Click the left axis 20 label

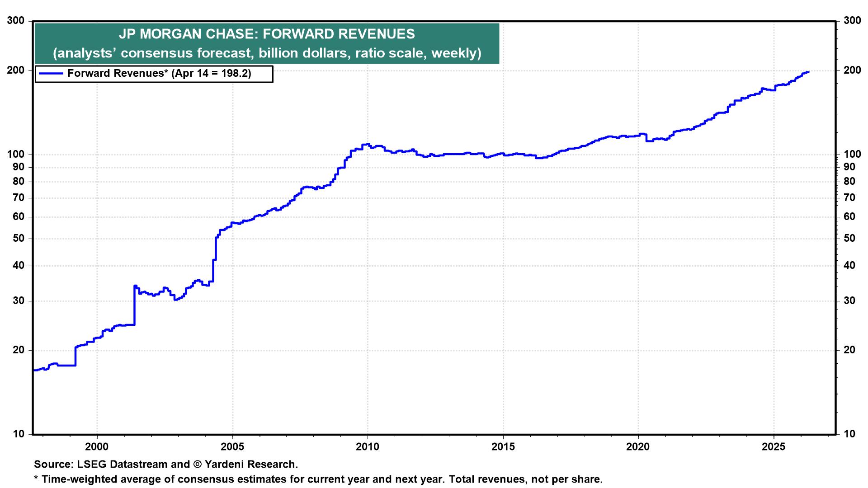(19, 350)
